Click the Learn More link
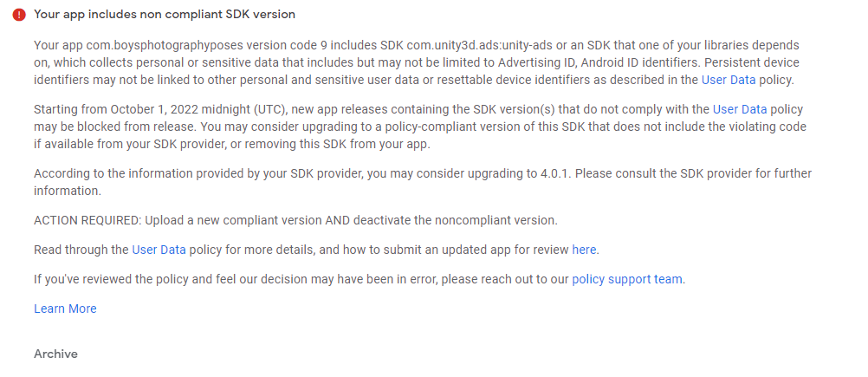The image size is (868, 377). [65, 309]
